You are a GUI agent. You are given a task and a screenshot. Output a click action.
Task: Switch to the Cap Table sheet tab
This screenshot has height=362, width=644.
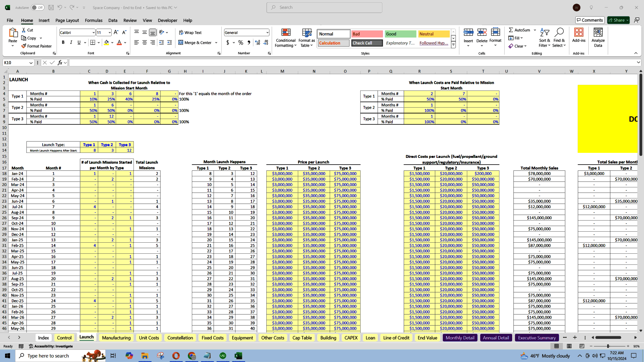click(x=302, y=338)
